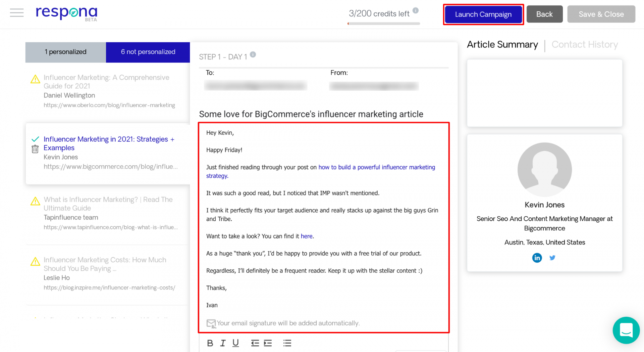Viewport: 644px width, 352px height.
Task: Click 'Happy Friday!' line in email body
Action: pos(224,150)
